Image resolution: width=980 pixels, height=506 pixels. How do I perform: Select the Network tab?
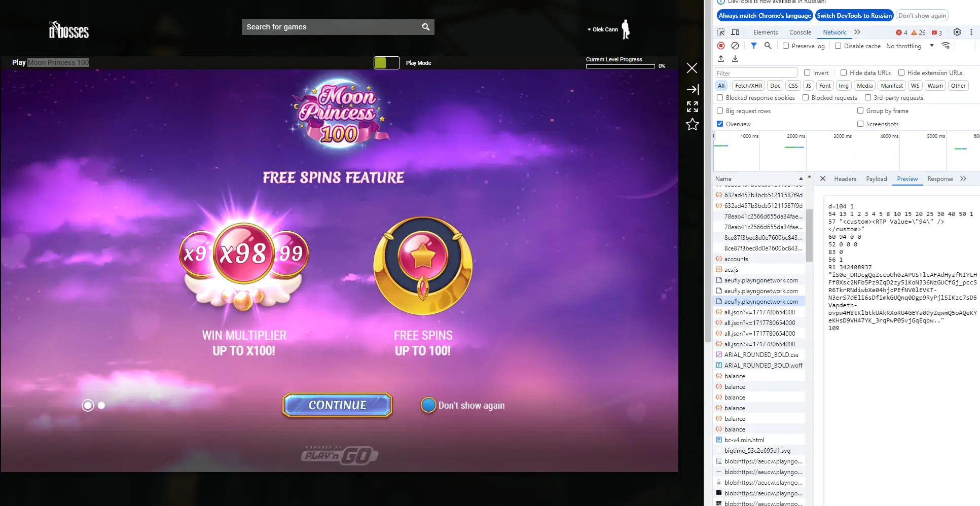pos(834,32)
